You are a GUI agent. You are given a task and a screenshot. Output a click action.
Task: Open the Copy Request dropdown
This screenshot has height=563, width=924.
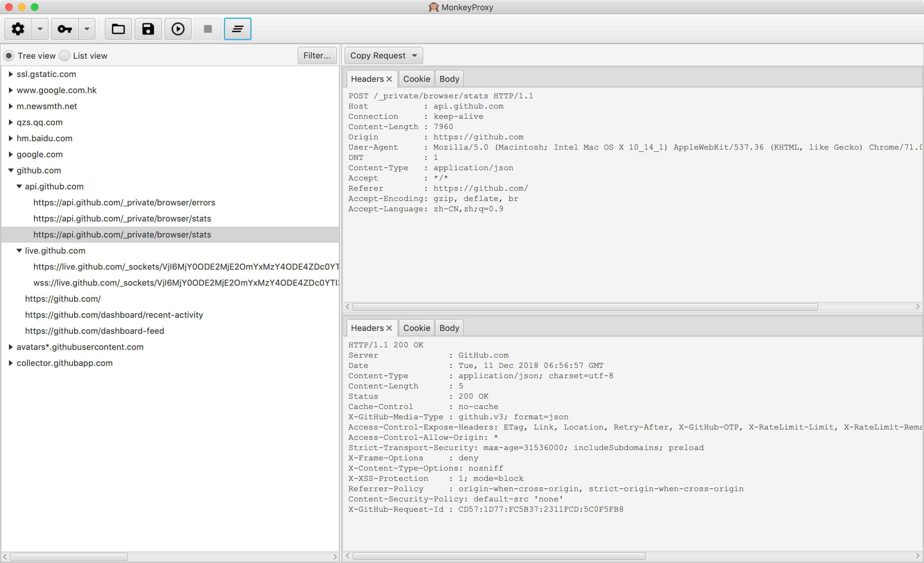pyautogui.click(x=383, y=56)
